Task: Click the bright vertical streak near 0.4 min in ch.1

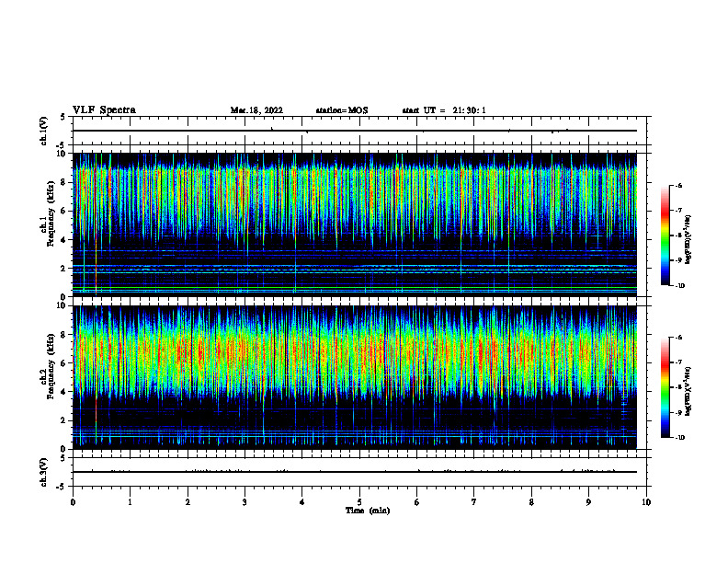Action: click(97, 224)
